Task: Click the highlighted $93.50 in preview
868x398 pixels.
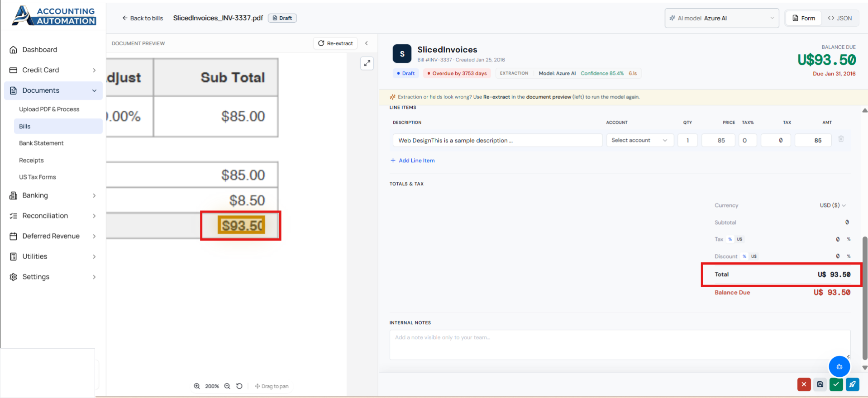Action: tap(242, 225)
